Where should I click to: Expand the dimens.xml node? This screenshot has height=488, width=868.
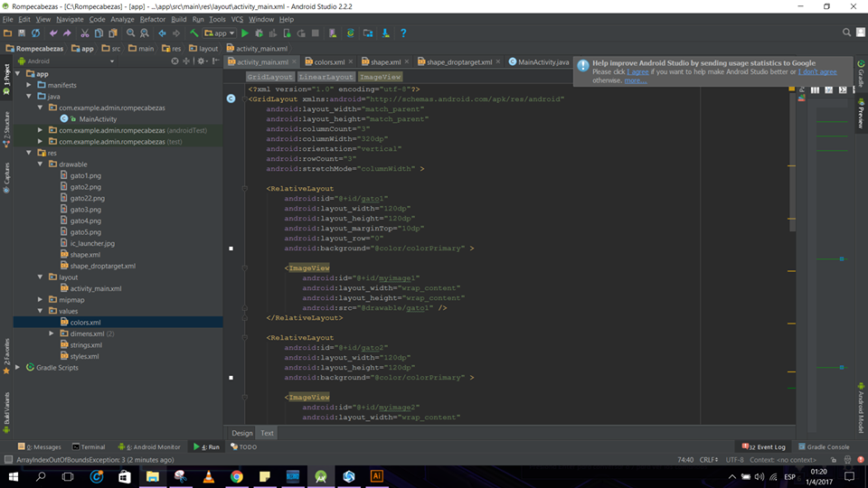52,333
